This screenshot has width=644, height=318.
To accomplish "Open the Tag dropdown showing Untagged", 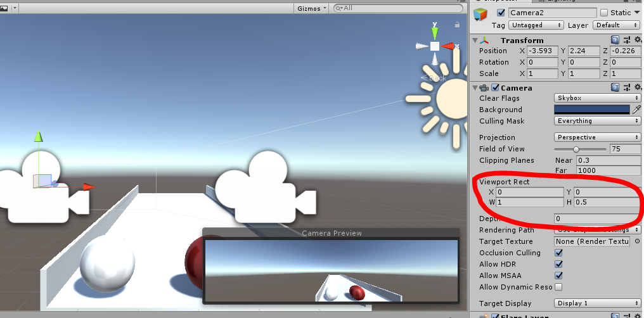I will point(536,25).
